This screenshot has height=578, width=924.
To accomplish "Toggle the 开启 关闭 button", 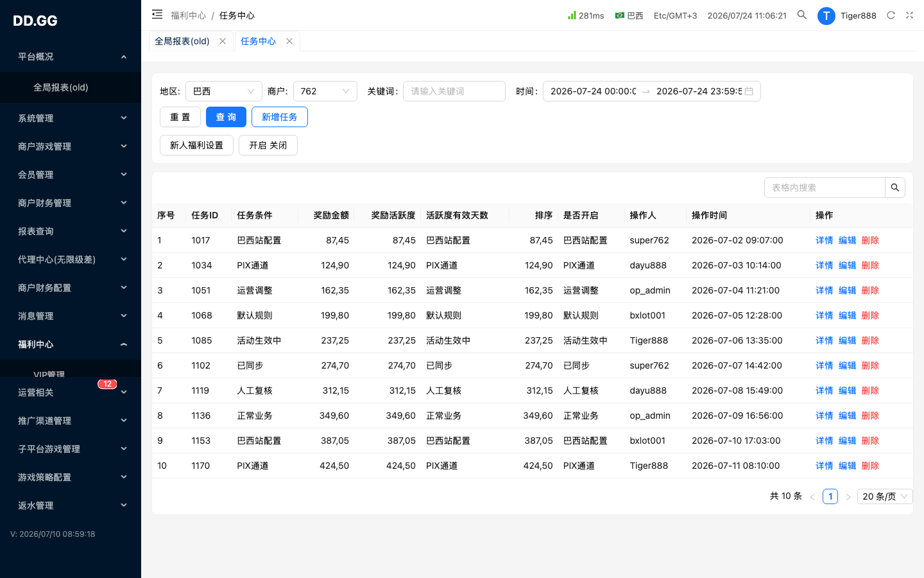I will (x=268, y=145).
